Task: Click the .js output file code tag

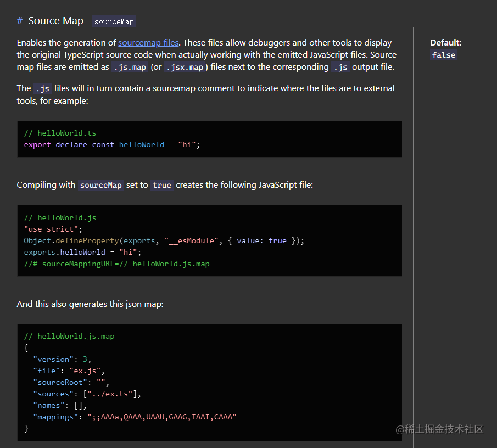Action: tap(340, 66)
